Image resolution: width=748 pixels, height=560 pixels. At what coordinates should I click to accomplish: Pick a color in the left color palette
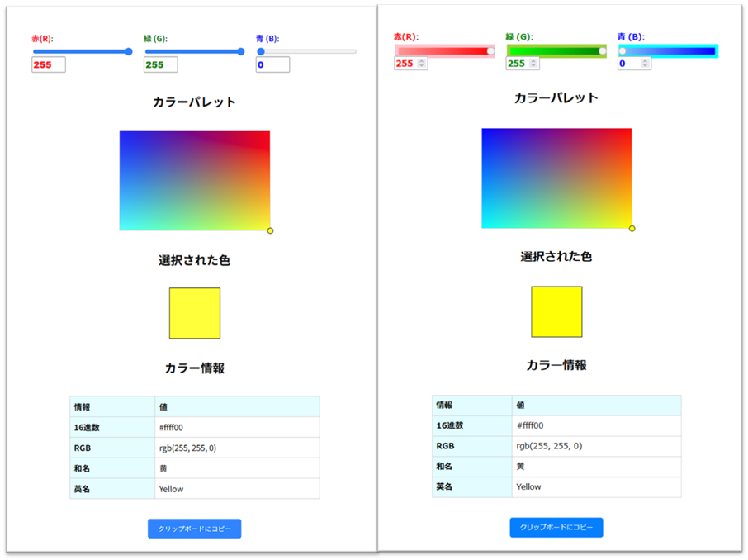point(195,180)
